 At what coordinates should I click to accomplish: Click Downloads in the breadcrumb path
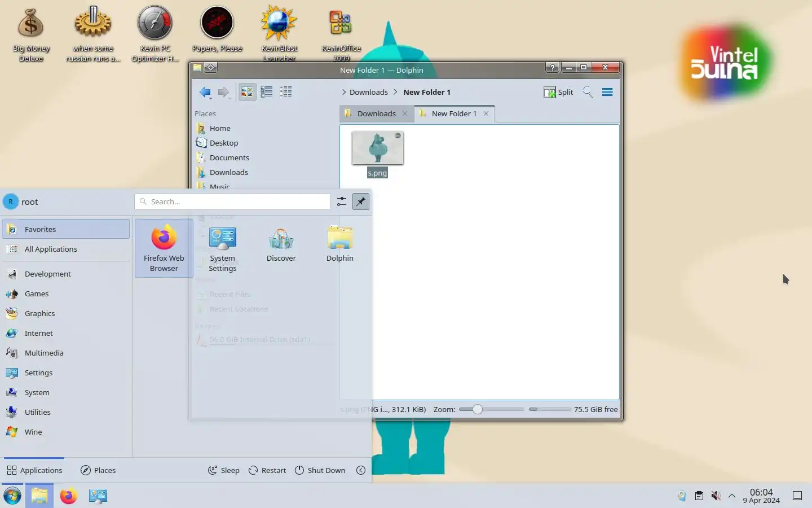coord(369,92)
